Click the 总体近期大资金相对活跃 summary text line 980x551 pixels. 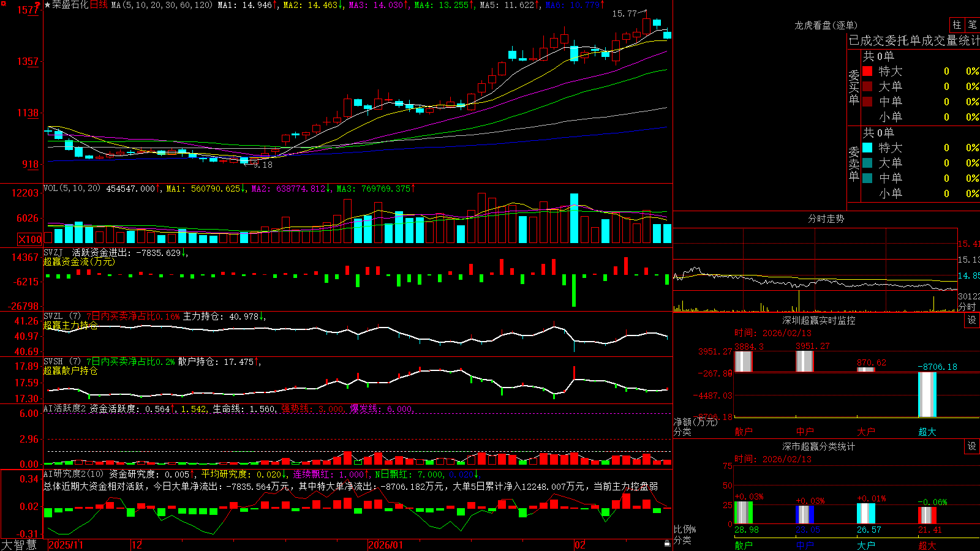click(350, 486)
